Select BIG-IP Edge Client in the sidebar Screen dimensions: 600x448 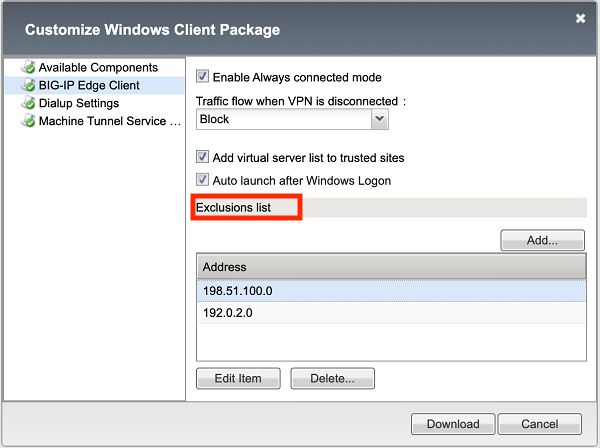tap(94, 85)
